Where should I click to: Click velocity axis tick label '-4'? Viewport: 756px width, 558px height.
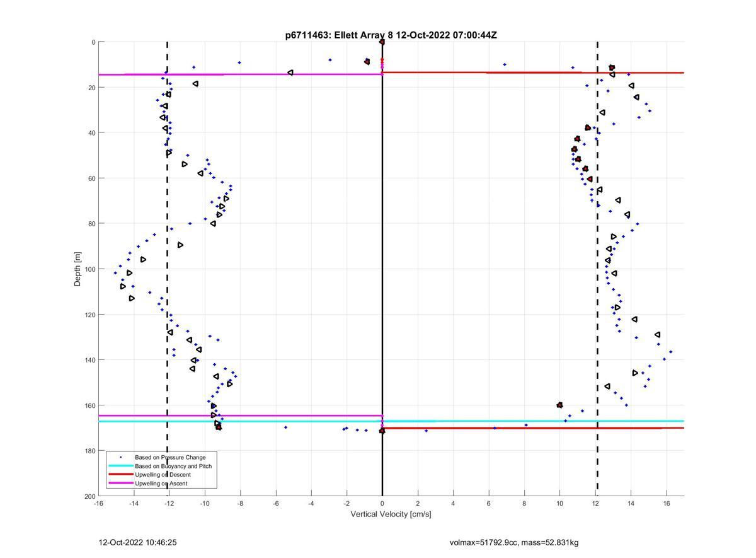[311, 504]
